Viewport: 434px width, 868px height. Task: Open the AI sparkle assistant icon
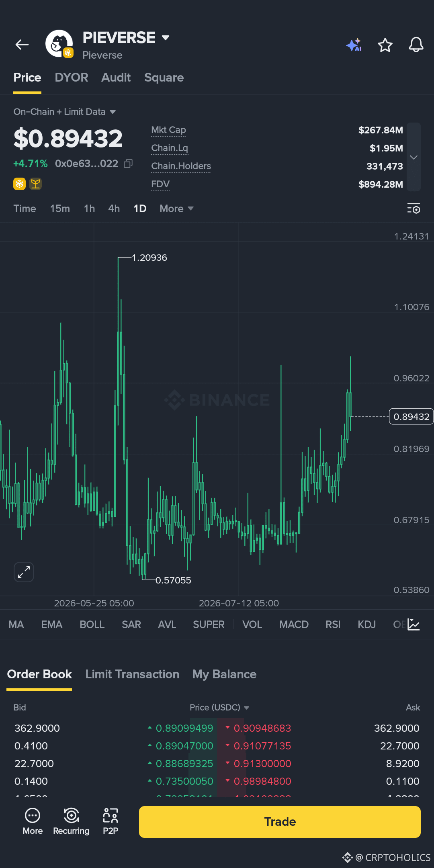(354, 45)
